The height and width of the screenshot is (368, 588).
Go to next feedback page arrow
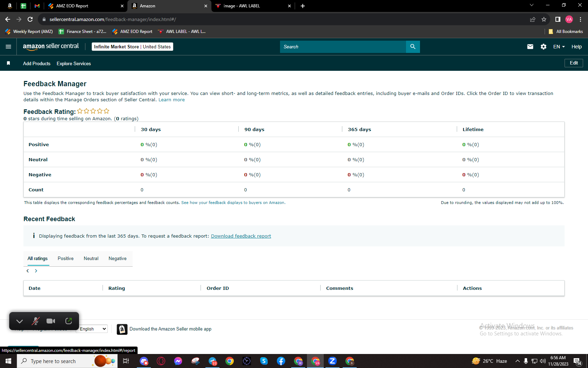coord(36,271)
